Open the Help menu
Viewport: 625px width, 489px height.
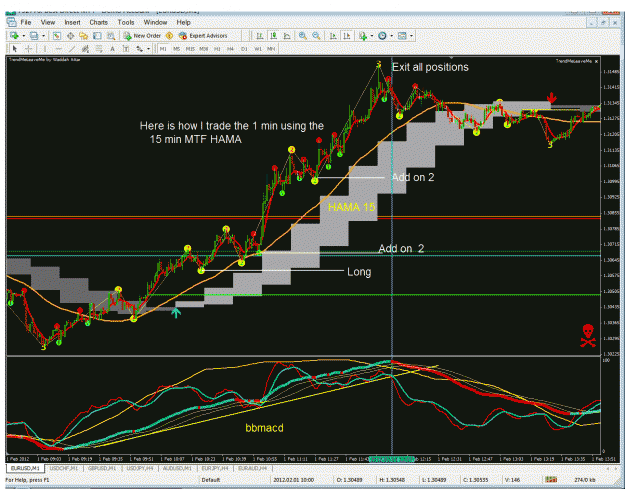(x=183, y=22)
